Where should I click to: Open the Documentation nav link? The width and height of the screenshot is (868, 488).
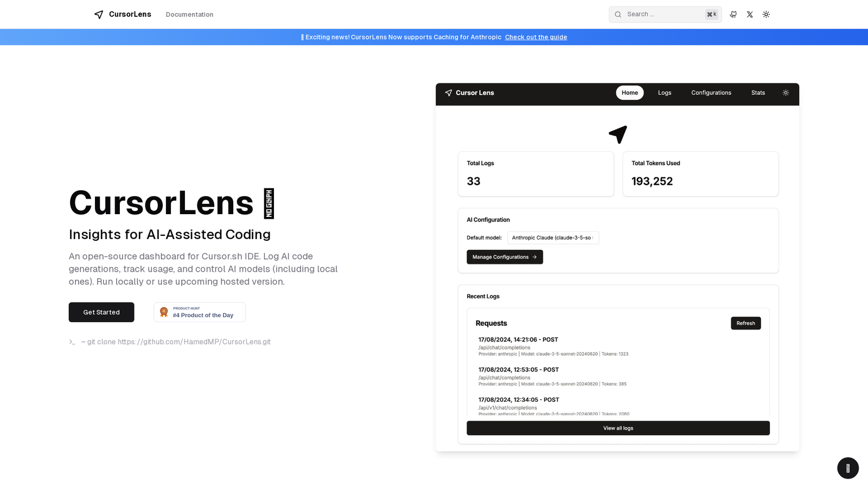[189, 15]
